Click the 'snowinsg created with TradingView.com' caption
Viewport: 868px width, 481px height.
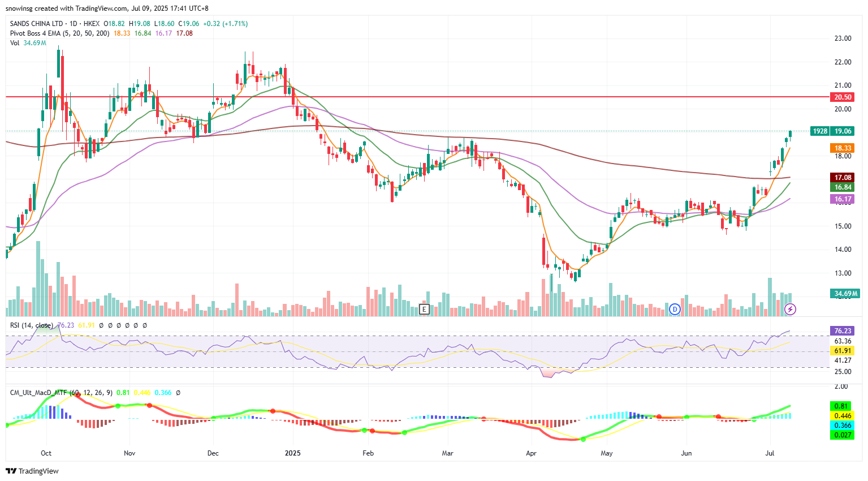pos(67,8)
